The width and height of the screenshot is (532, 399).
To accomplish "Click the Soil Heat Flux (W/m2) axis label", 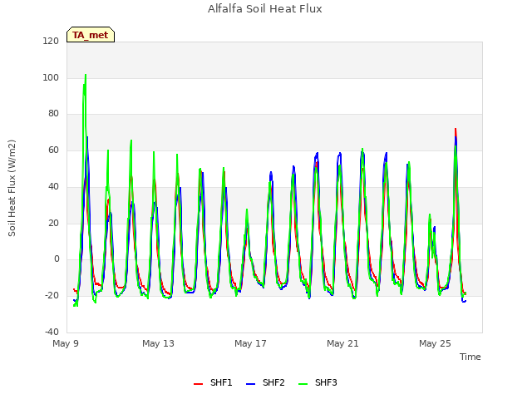I will tap(12, 188).
